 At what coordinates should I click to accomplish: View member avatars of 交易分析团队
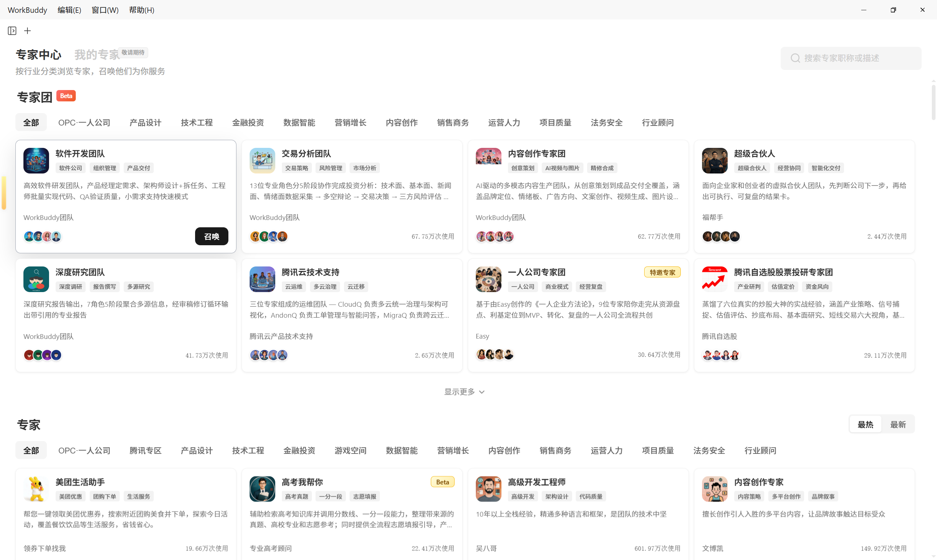click(269, 236)
